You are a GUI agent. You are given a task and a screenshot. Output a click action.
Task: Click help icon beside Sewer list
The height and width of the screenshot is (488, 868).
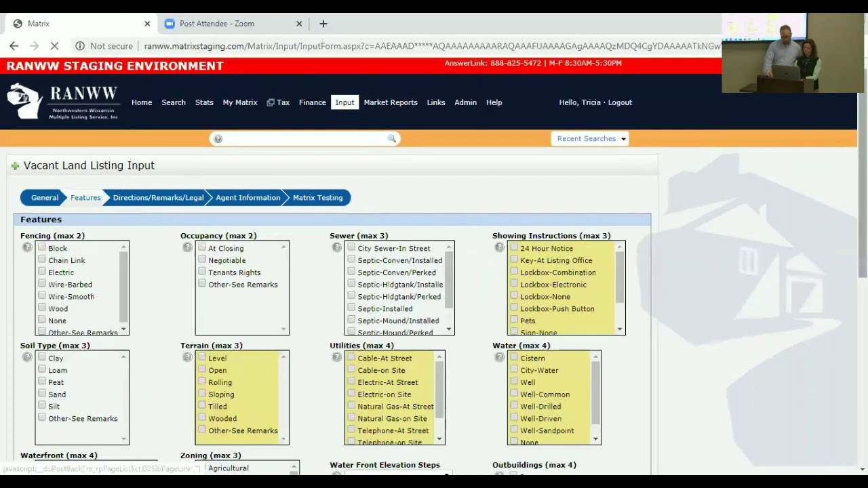tap(336, 247)
